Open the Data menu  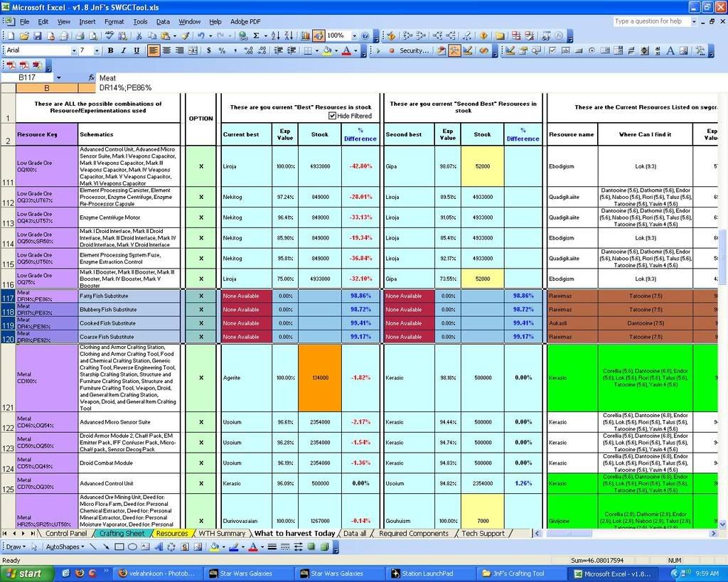tap(163, 21)
